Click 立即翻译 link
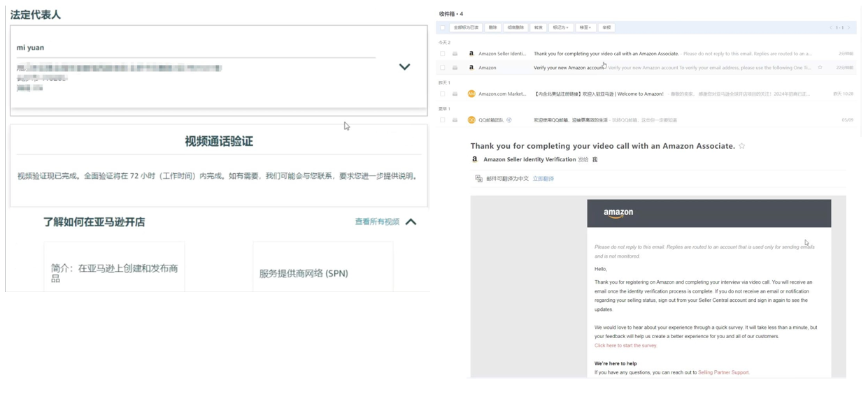The image size is (868, 394). pos(543,179)
